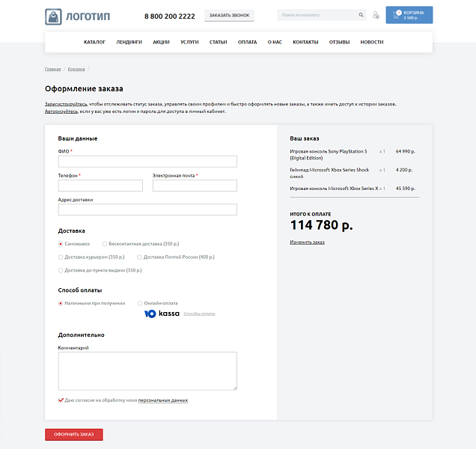
Task: Open the Отзывы menu item
Action: click(x=339, y=42)
